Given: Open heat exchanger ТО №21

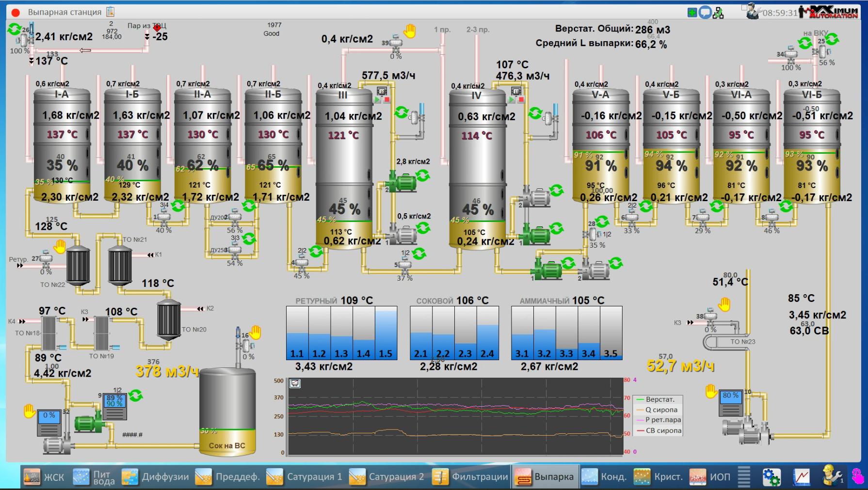Looking at the screenshot, I should [x=120, y=265].
